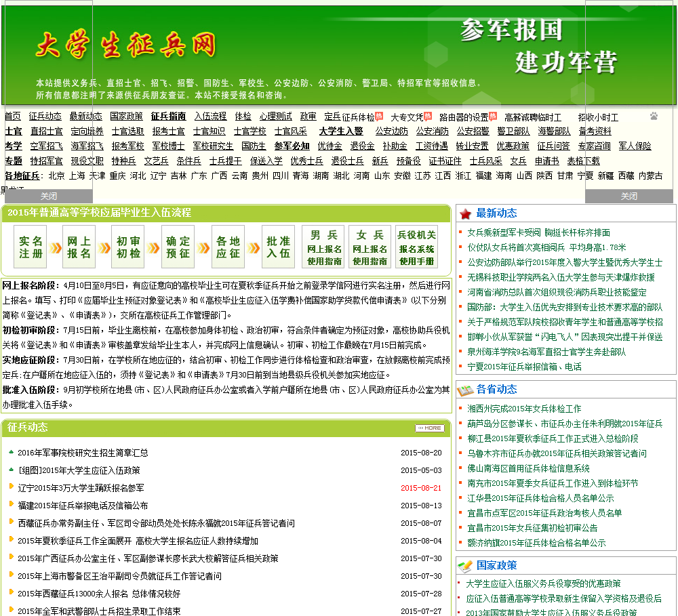Open 高薪诚聘临时工 link
This screenshot has height=616, width=678.
(533, 117)
